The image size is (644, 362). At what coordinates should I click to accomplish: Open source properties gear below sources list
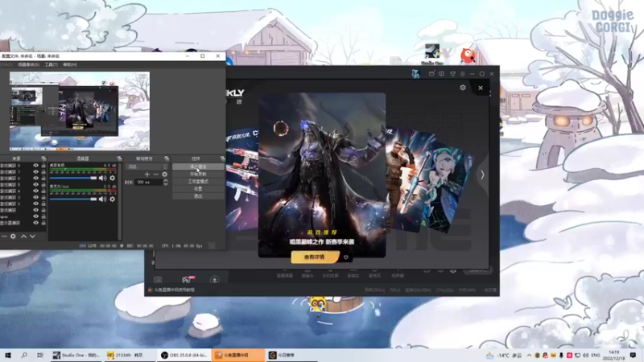[13, 237]
